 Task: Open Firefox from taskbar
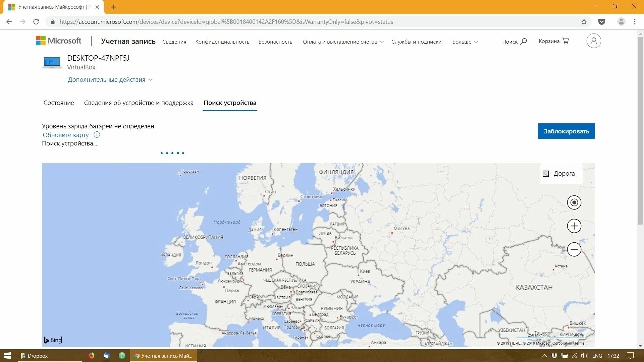tap(91, 356)
